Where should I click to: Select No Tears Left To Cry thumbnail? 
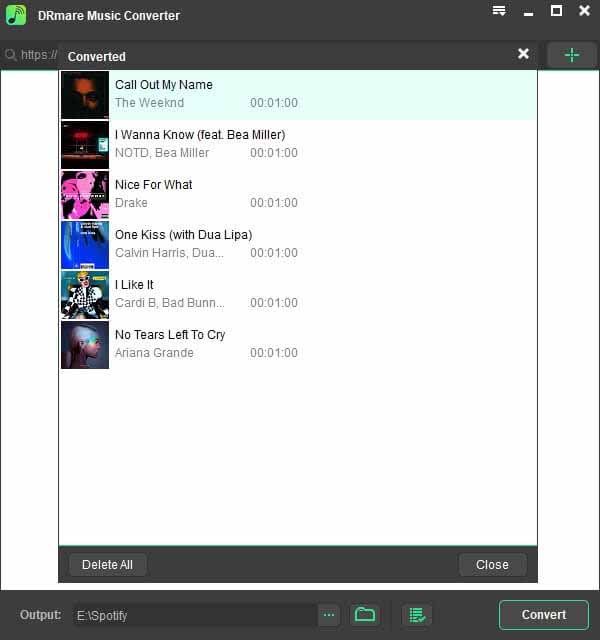pyautogui.click(x=85, y=345)
